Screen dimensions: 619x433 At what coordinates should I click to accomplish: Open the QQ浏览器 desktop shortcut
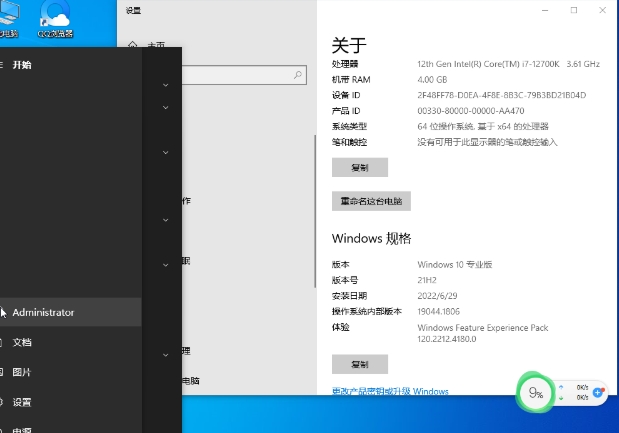(56, 19)
